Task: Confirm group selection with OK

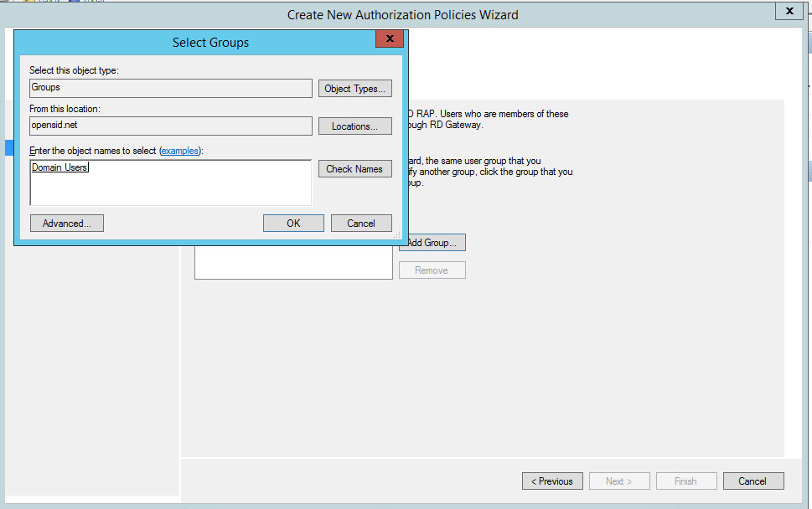Action: coord(293,224)
